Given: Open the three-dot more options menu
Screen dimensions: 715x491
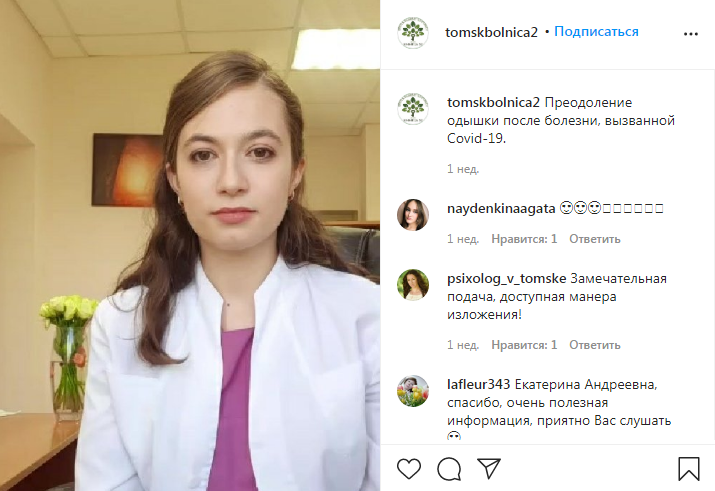Looking at the screenshot, I should pos(690,34).
